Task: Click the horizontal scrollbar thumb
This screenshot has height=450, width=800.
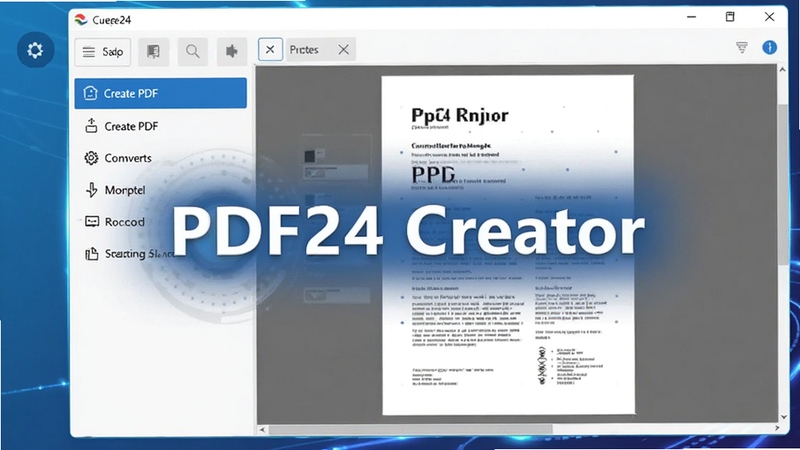Action: 411,430
